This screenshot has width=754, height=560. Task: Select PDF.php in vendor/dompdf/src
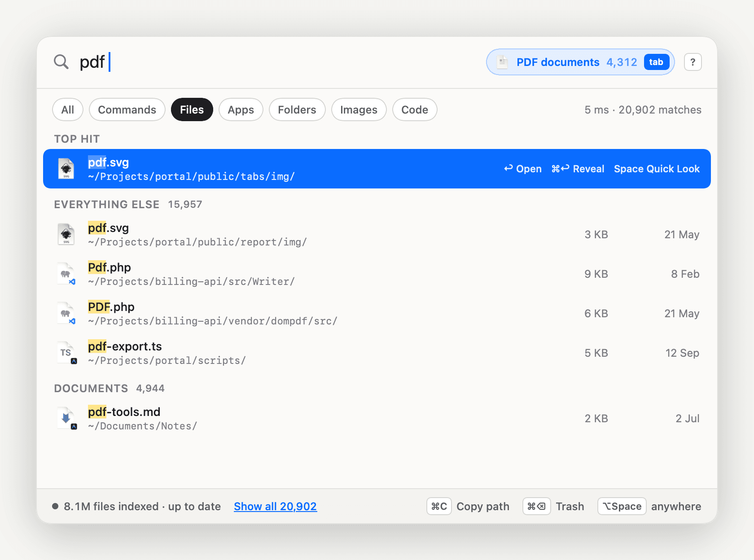point(377,313)
